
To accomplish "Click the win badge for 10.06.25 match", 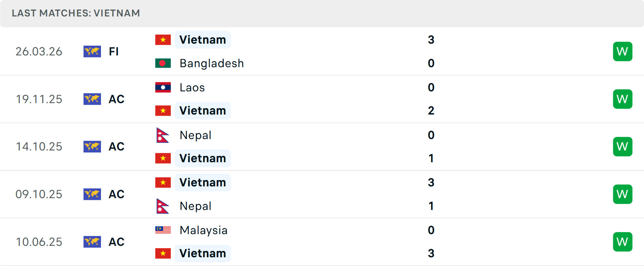I will tap(623, 242).
